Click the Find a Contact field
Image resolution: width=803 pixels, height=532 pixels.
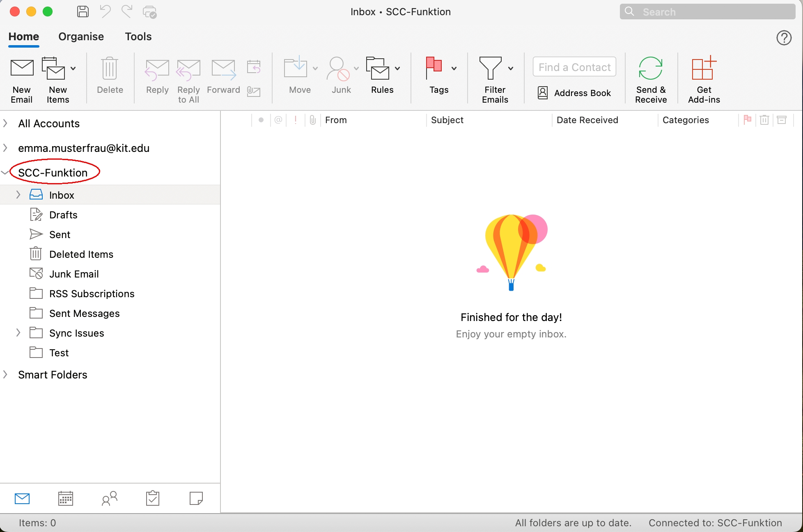[x=574, y=67]
